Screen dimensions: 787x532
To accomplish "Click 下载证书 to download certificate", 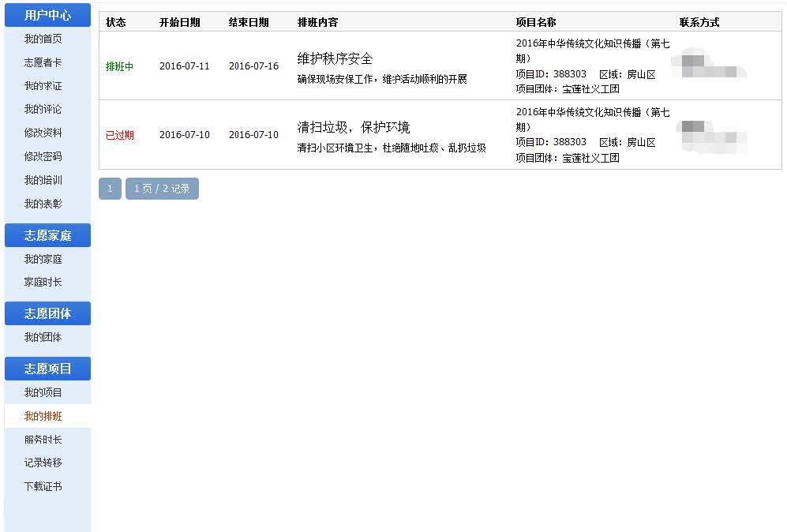I will coord(43,486).
